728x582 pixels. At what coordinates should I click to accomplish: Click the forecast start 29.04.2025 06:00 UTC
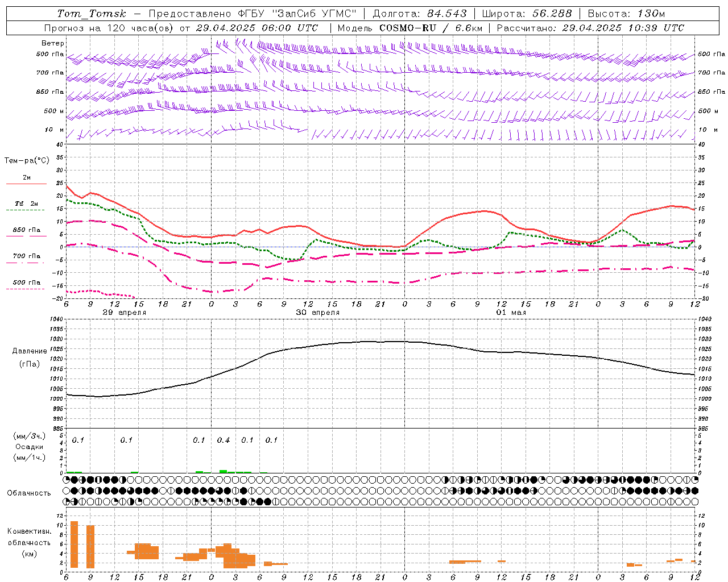tap(257, 28)
